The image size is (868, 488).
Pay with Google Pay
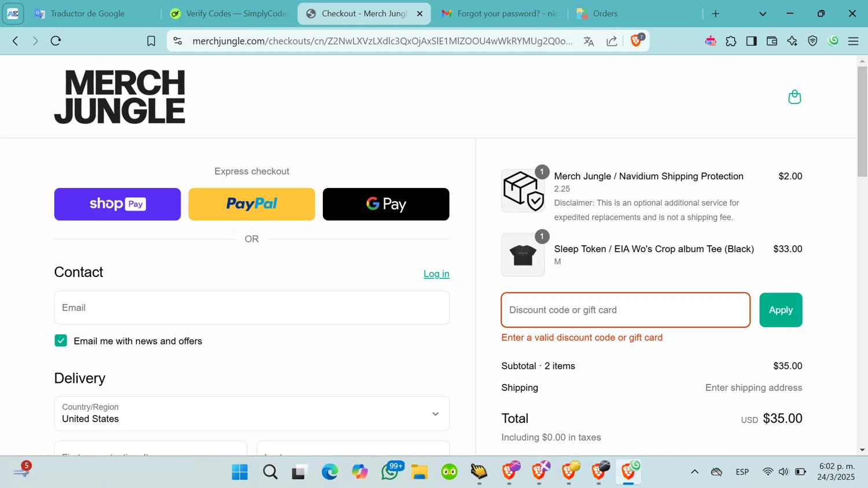tap(386, 204)
